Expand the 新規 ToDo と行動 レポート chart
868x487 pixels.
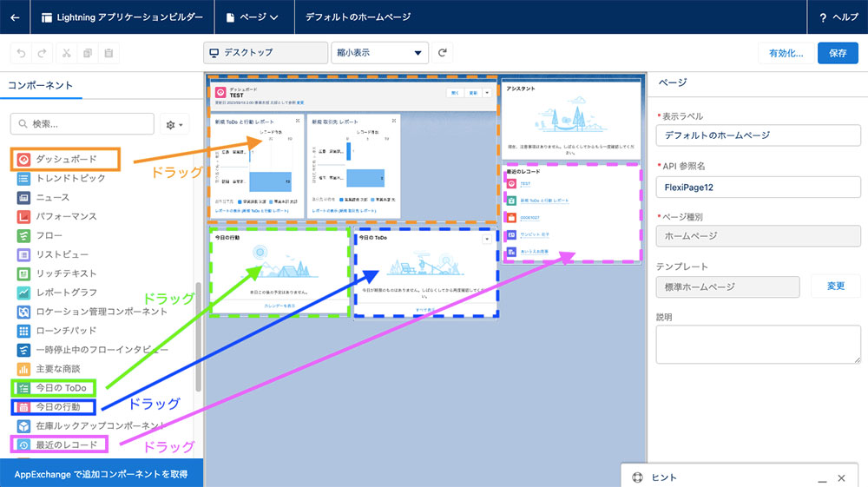click(x=298, y=120)
